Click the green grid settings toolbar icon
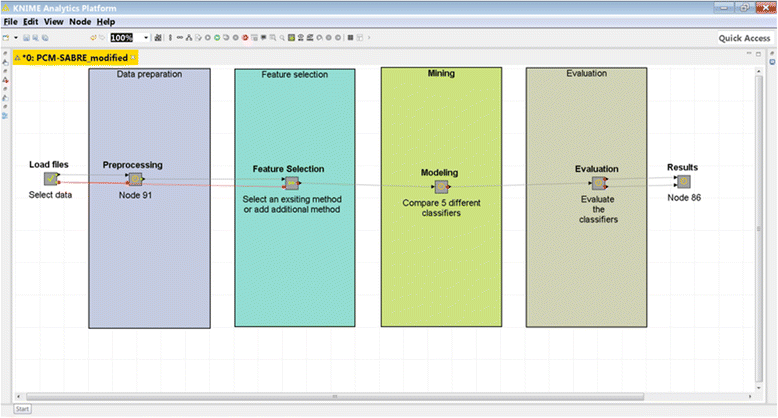 (291, 38)
